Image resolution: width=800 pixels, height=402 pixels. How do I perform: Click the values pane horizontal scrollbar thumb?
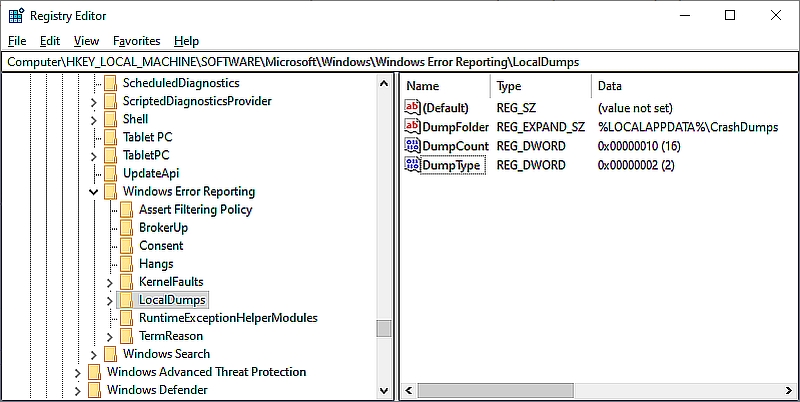pos(494,391)
